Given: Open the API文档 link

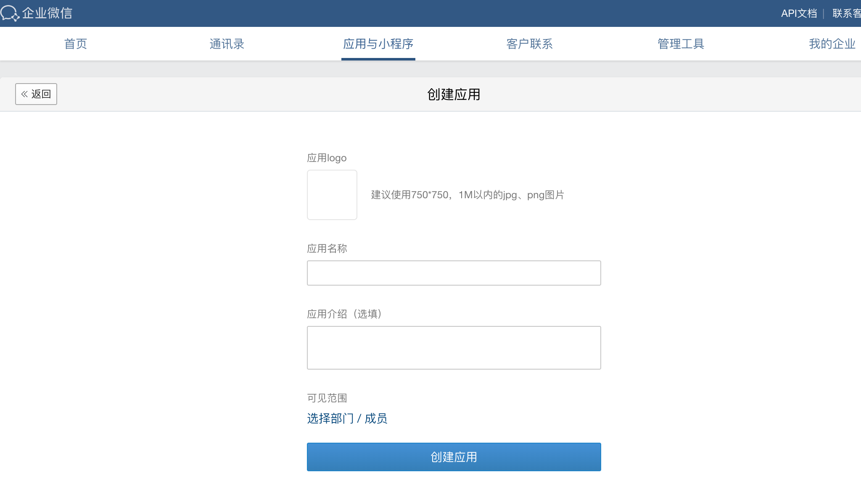Looking at the screenshot, I should (799, 13).
